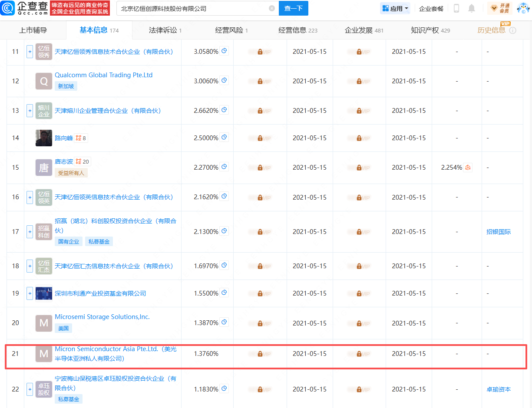The width and height of the screenshot is (532, 408).
Task: Switch to 法律诉讼 tab
Action: pos(165,30)
